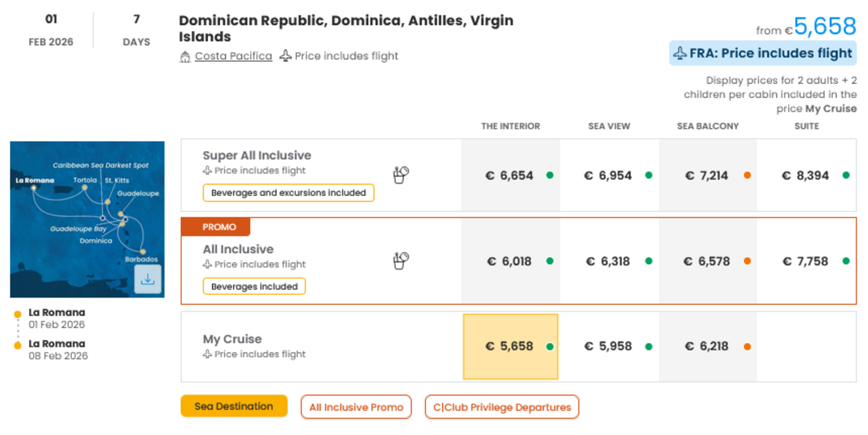Click the airplane icon in FRA price badge
Screen dimensions: 868x435
[x=680, y=53]
